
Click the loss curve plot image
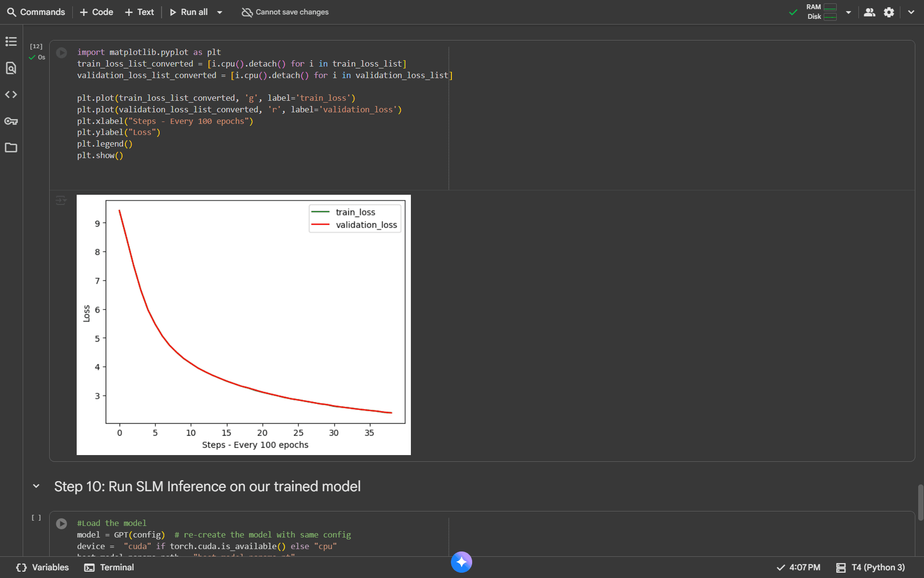[x=244, y=325]
